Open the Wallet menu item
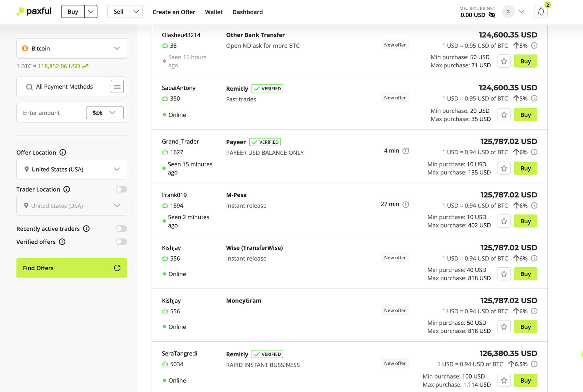Screen dimensions: 583x392 click(x=213, y=12)
